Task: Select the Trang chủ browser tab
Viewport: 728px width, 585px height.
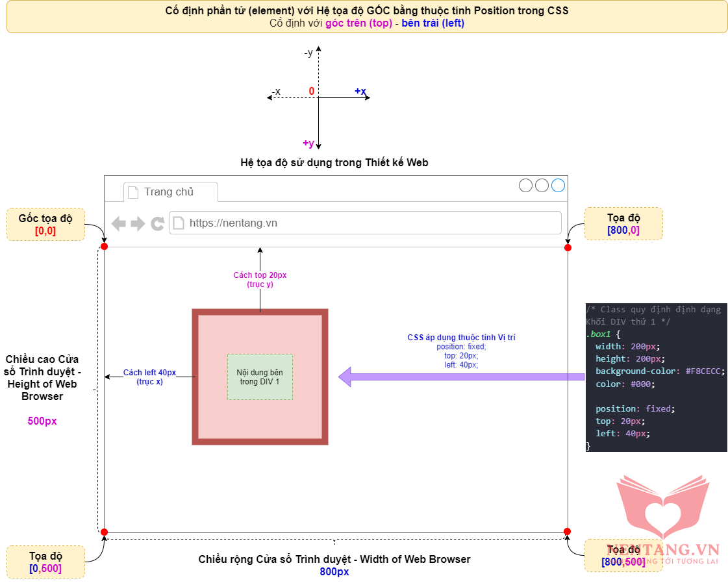Action: pyautogui.click(x=170, y=192)
